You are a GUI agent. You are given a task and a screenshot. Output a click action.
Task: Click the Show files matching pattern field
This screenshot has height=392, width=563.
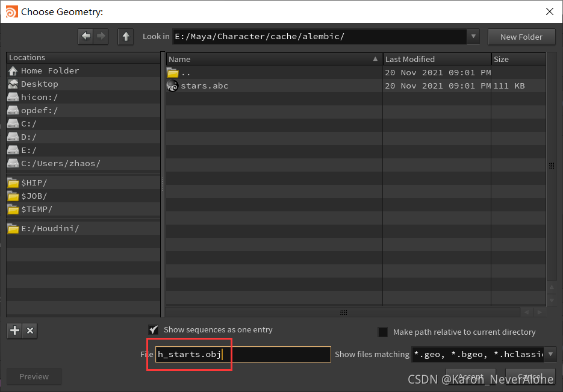(477, 354)
